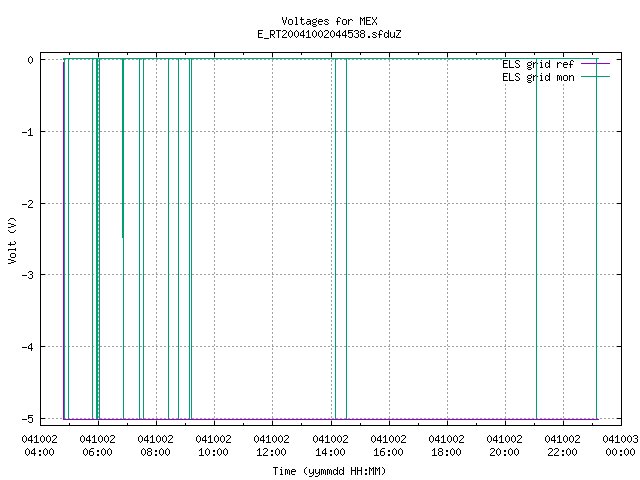Select the filename E_RT20041002044538.sfduZ subtitle

pos(329,34)
